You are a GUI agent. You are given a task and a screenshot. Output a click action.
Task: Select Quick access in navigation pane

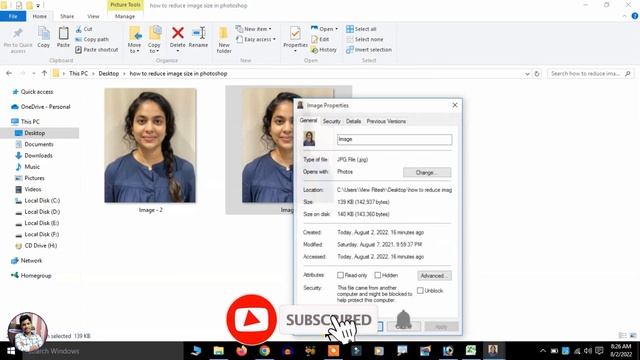pyautogui.click(x=37, y=92)
